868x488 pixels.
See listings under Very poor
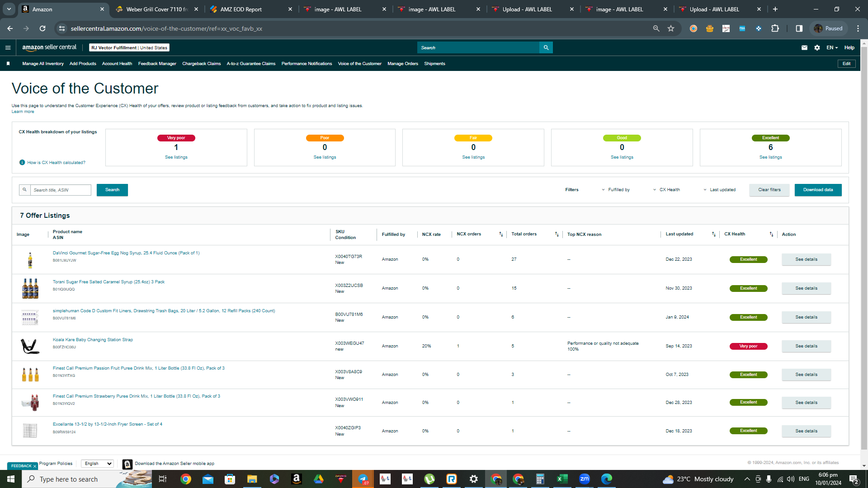[x=176, y=157]
